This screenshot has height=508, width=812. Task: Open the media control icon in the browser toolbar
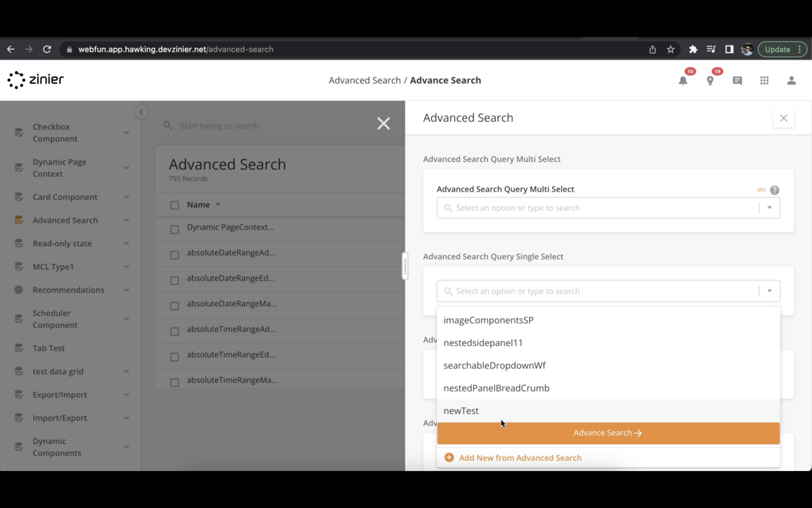click(711, 49)
